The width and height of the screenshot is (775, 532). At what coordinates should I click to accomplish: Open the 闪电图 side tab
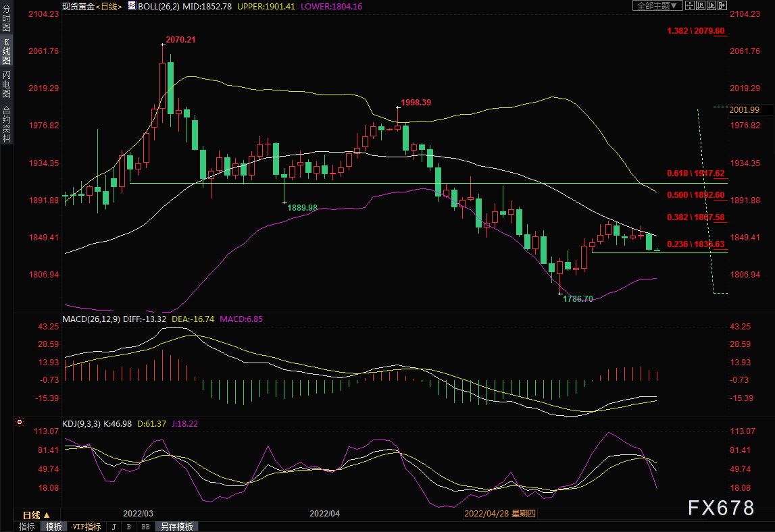click(x=6, y=84)
